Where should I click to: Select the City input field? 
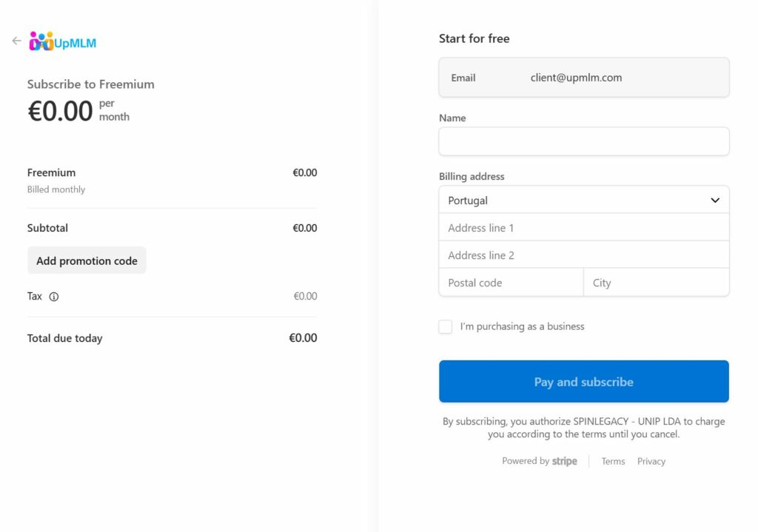click(x=657, y=283)
